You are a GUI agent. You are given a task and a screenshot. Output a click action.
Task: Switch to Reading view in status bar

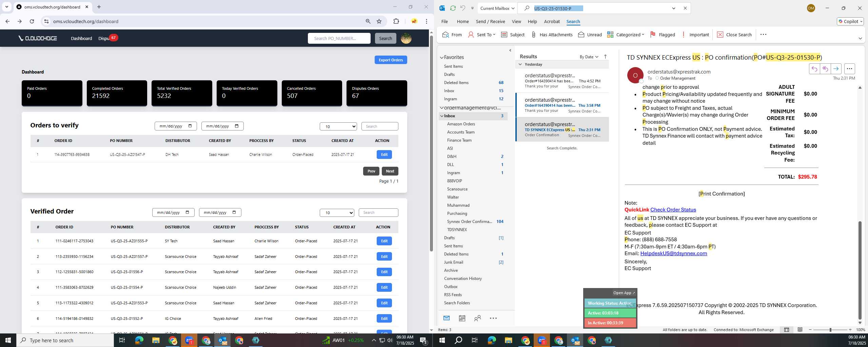(x=800, y=330)
